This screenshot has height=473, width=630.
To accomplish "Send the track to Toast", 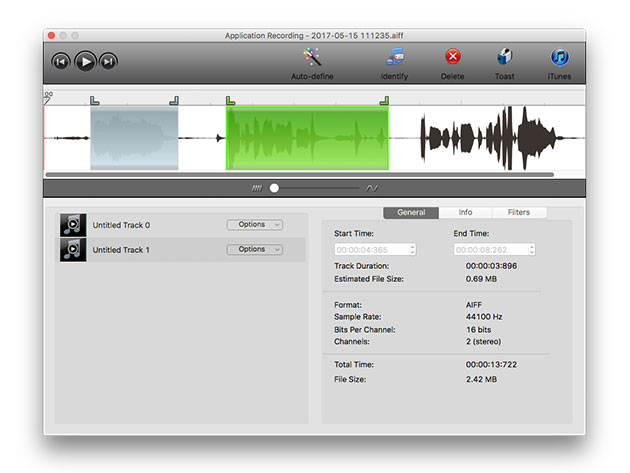I will pyautogui.click(x=505, y=64).
